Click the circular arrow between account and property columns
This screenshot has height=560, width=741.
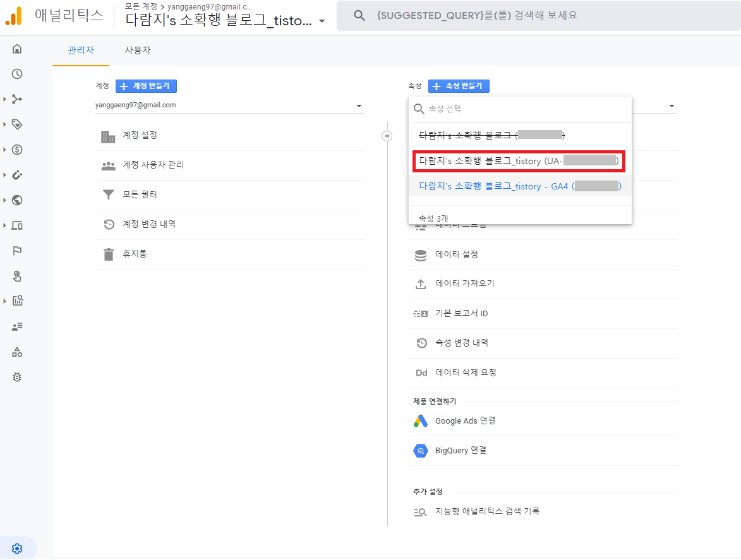click(x=387, y=136)
